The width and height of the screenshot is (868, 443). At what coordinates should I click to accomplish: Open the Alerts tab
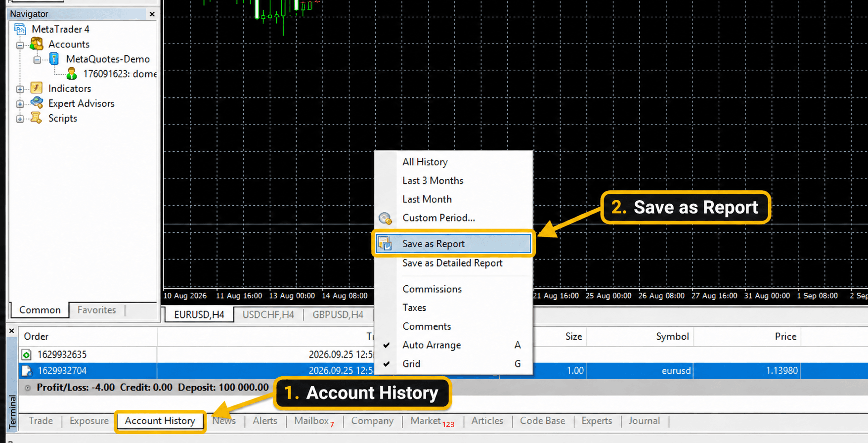click(265, 421)
